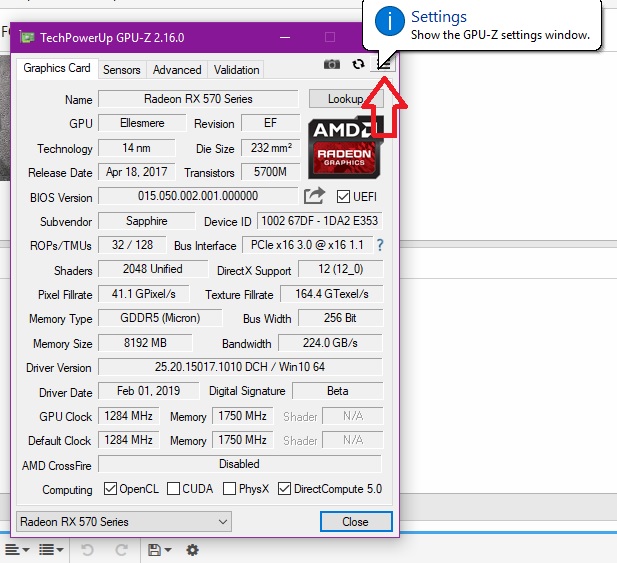This screenshot has width=617, height=563.
Task: Click the BIOS export share-arrow icon
Action: 314,196
